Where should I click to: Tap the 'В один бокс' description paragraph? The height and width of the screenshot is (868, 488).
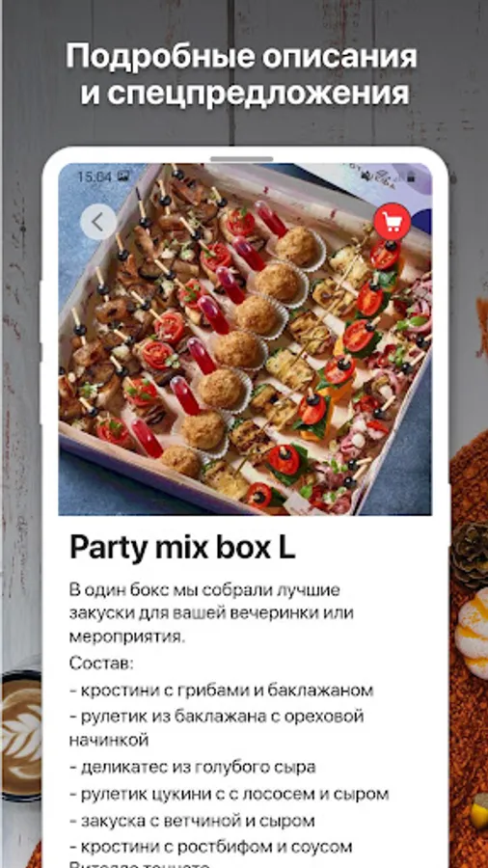click(x=211, y=612)
